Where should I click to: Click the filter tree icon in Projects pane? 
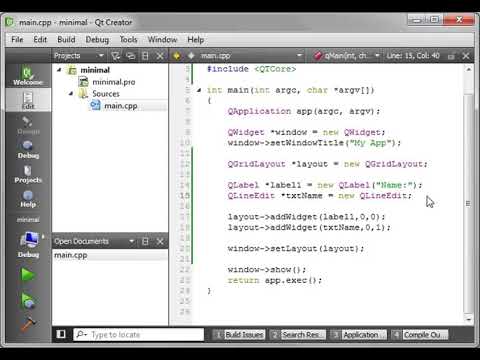[x=115, y=56]
